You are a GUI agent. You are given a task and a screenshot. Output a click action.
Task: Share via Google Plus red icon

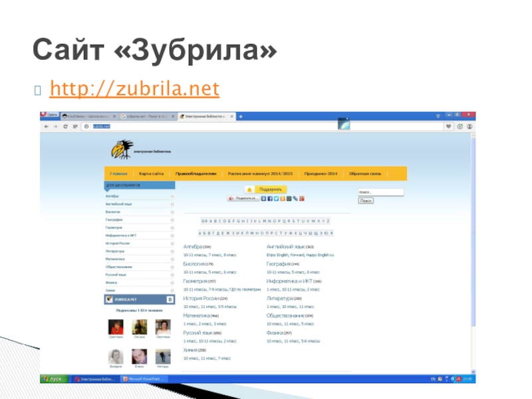coord(302,198)
